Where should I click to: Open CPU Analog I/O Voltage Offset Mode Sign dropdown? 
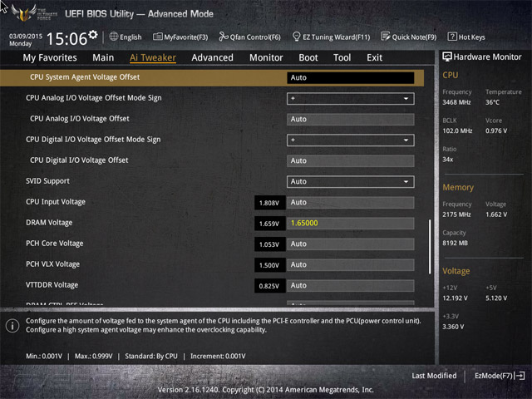(351, 99)
